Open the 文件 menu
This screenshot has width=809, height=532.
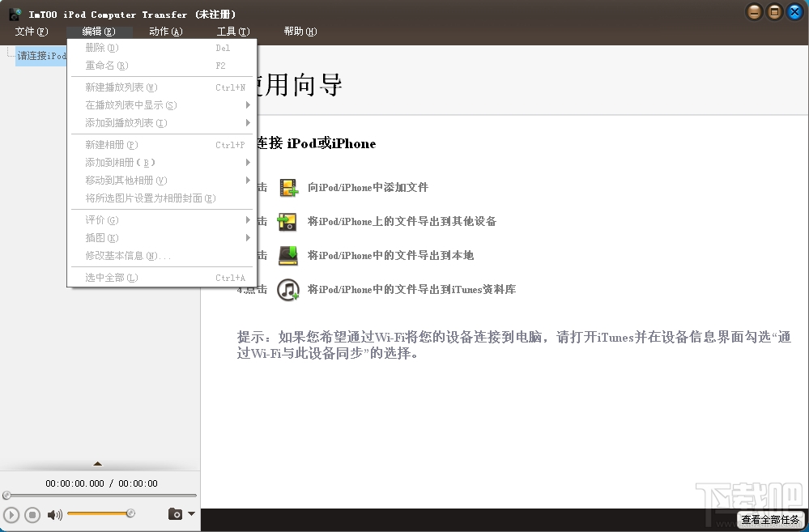31,31
